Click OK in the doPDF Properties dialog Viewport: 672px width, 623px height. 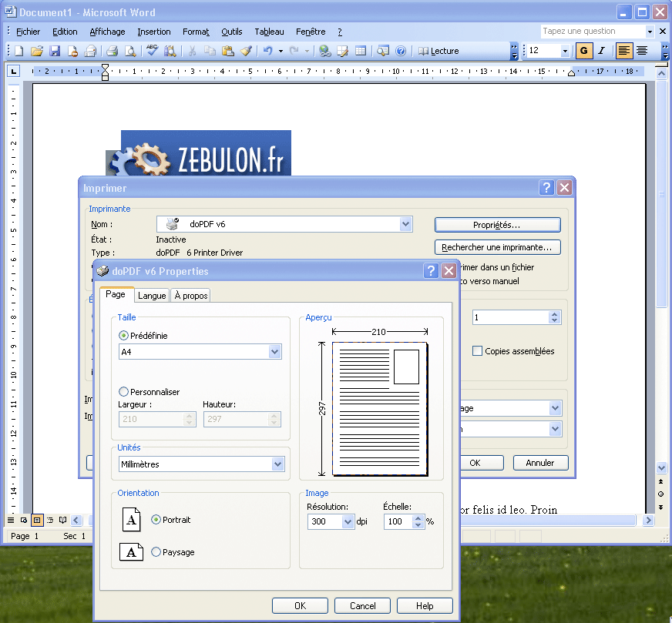pyautogui.click(x=300, y=605)
